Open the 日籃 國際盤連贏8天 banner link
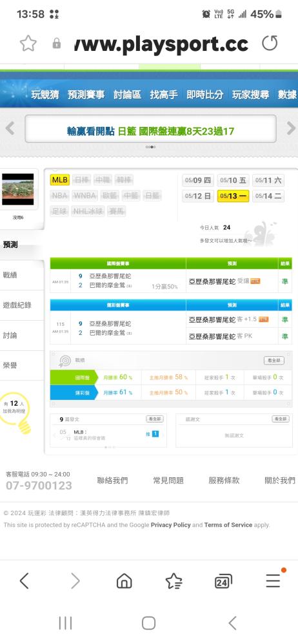The image size is (298, 644). click(150, 131)
